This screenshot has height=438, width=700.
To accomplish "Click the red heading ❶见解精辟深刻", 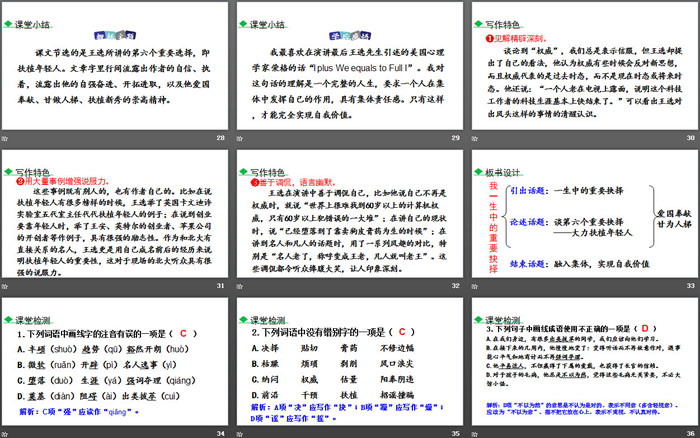I will click(x=517, y=39).
